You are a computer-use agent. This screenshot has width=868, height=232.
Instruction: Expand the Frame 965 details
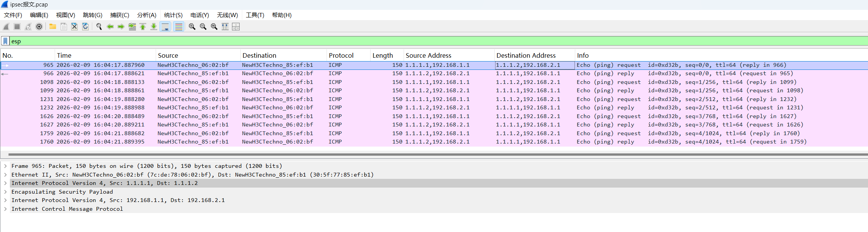click(x=5, y=166)
